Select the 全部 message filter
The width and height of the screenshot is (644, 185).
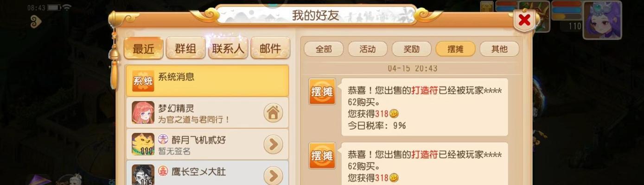click(324, 49)
